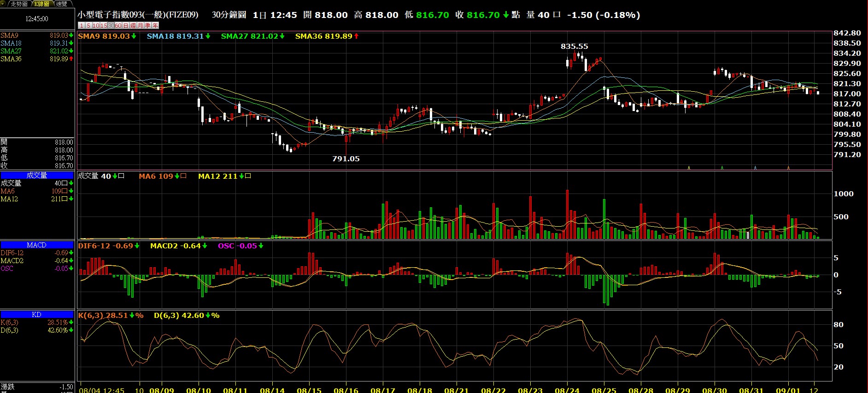Click the MACD2 -0.64 legend
This screenshot has height=393, width=868.
178,246
